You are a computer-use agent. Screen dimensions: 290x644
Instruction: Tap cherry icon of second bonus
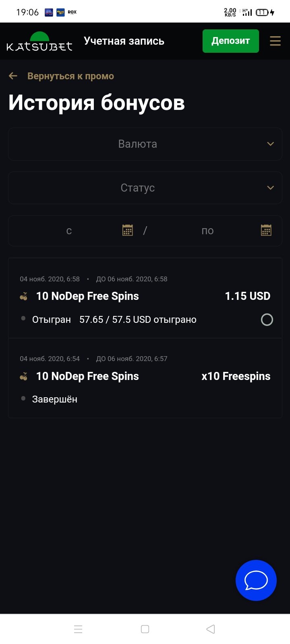point(24,377)
